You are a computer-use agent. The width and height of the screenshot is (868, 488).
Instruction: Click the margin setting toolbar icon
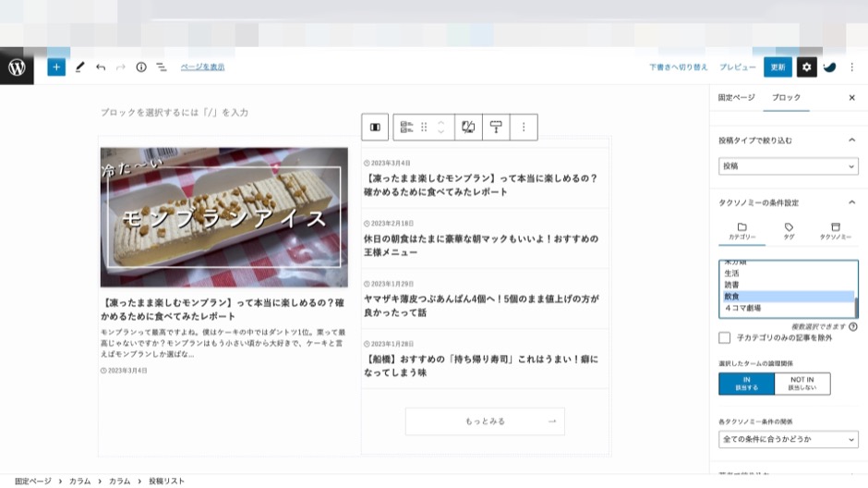(x=496, y=127)
